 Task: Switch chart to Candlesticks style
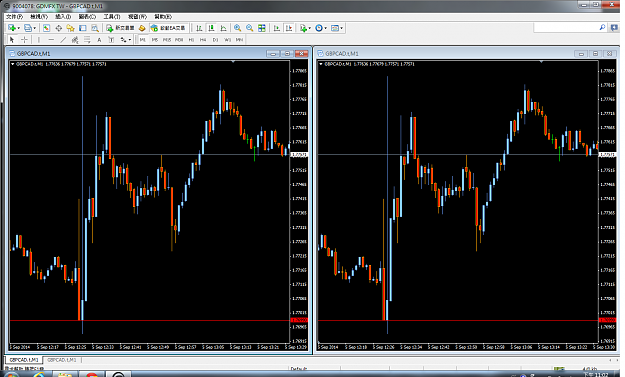[211, 28]
